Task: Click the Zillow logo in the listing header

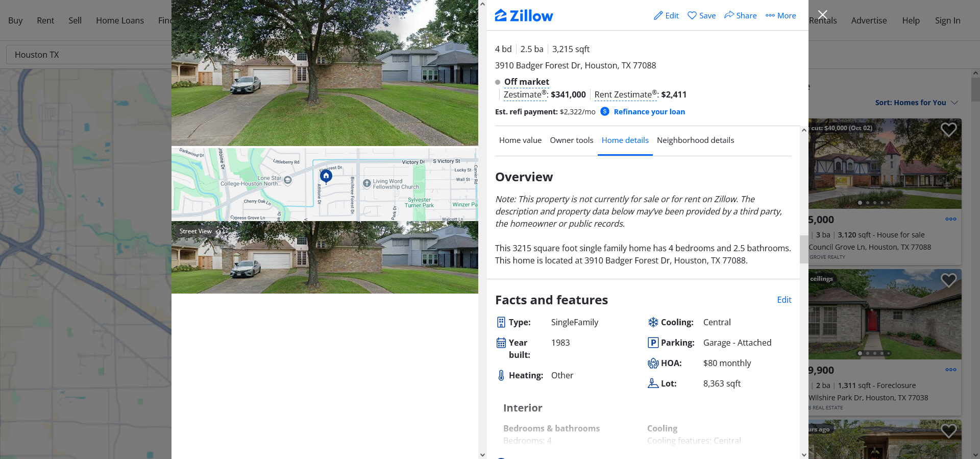Action: tap(524, 16)
